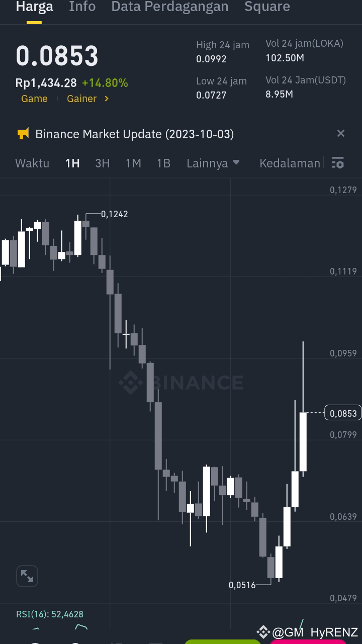Expand the chart to fullscreen
Viewport: 362px width, 644px height.
point(27,576)
